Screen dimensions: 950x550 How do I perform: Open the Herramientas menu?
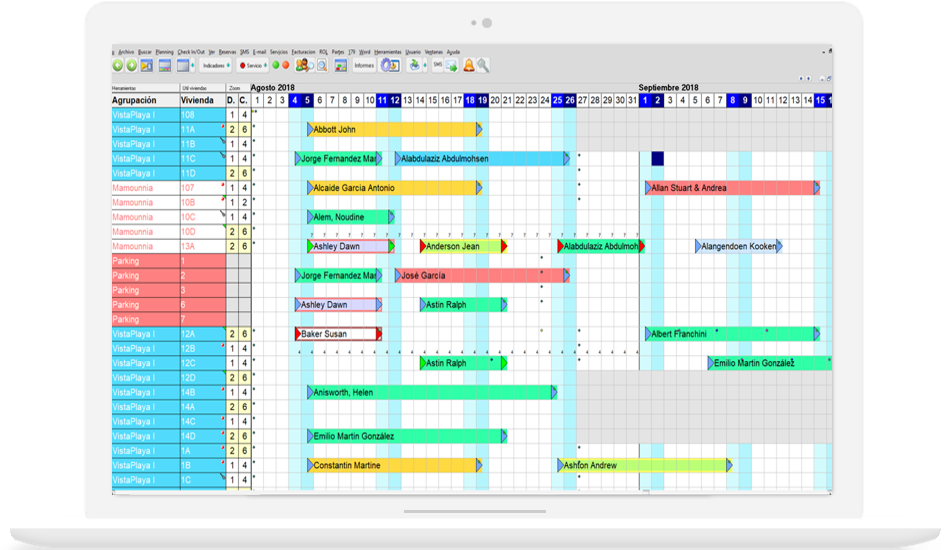[388, 52]
